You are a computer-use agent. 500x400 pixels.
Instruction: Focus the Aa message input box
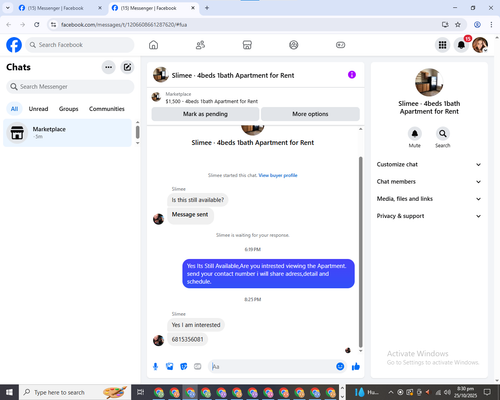point(272,367)
